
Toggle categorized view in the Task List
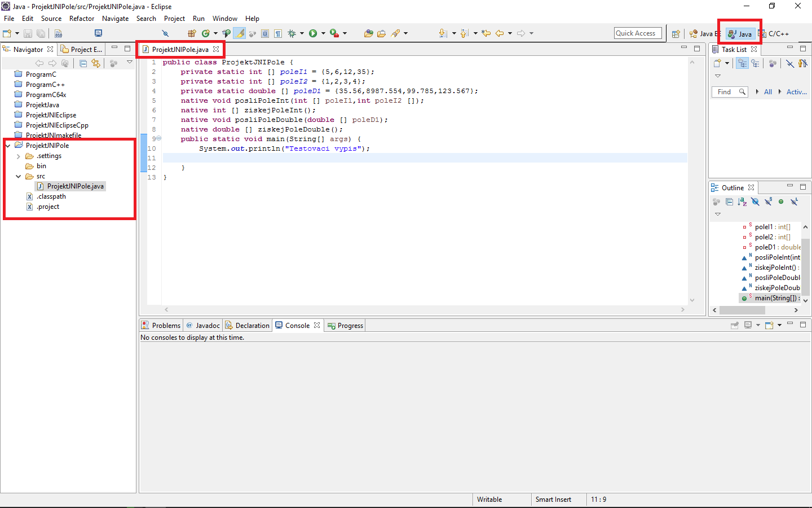coord(742,63)
